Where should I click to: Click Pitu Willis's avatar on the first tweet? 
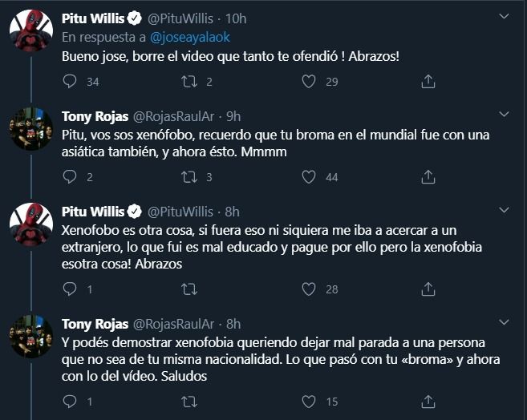[x=31, y=34]
